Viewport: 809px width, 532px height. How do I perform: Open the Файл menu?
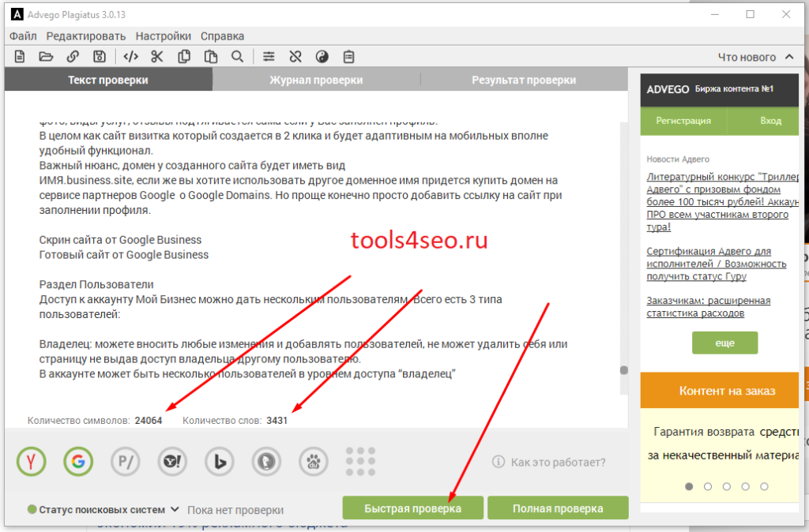click(x=23, y=36)
